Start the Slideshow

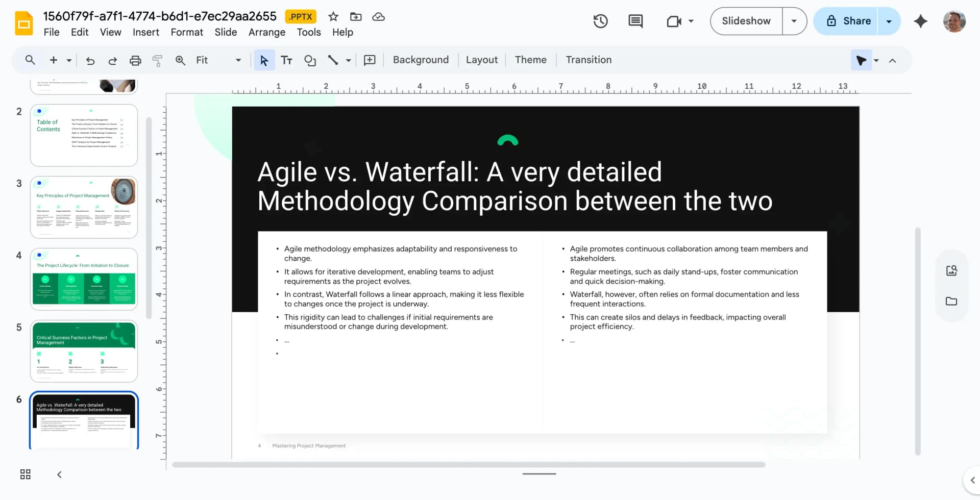pyautogui.click(x=746, y=21)
